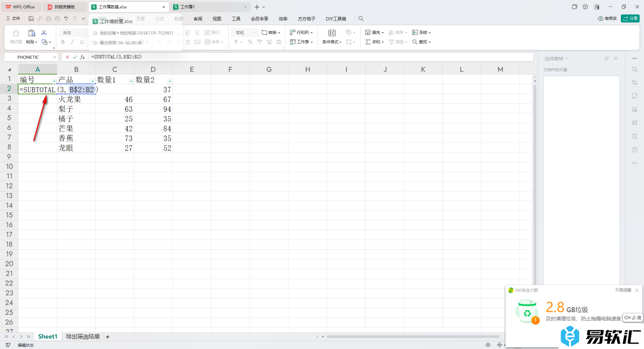
Task: Open filter dropdown on 数量1 header
Action: click(131, 81)
